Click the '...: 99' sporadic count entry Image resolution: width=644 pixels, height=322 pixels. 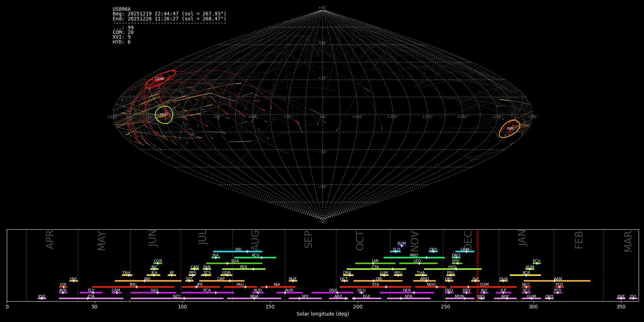pos(123,28)
